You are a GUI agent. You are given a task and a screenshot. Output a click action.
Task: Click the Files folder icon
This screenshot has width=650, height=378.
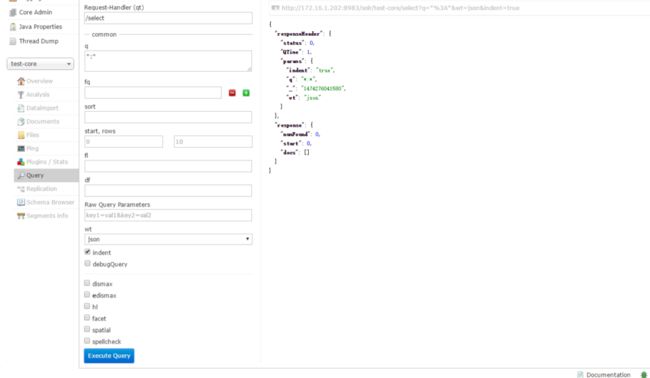21,135
